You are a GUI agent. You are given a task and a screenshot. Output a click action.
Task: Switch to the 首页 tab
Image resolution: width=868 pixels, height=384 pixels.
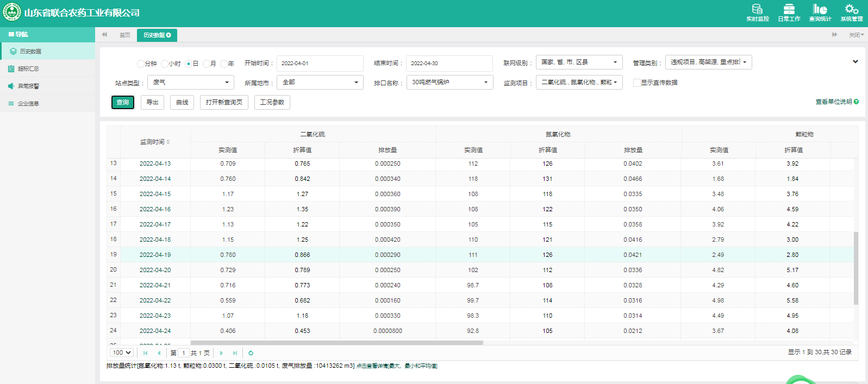(x=124, y=35)
